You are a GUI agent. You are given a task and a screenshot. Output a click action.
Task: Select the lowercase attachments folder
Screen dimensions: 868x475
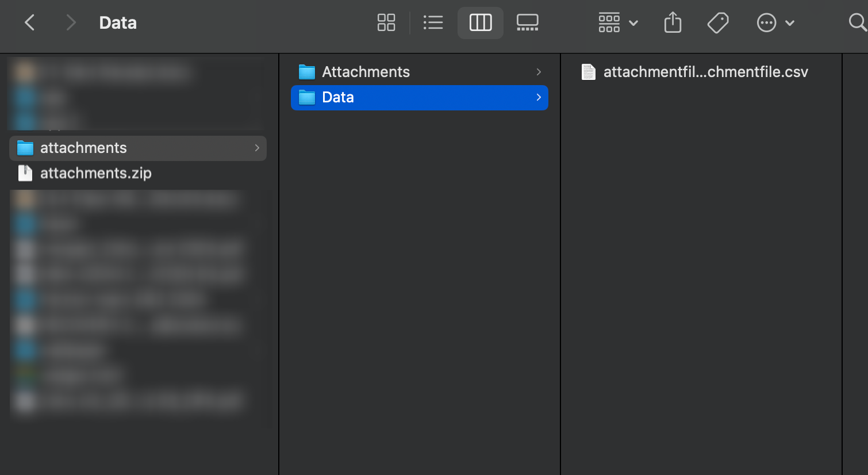coord(83,148)
